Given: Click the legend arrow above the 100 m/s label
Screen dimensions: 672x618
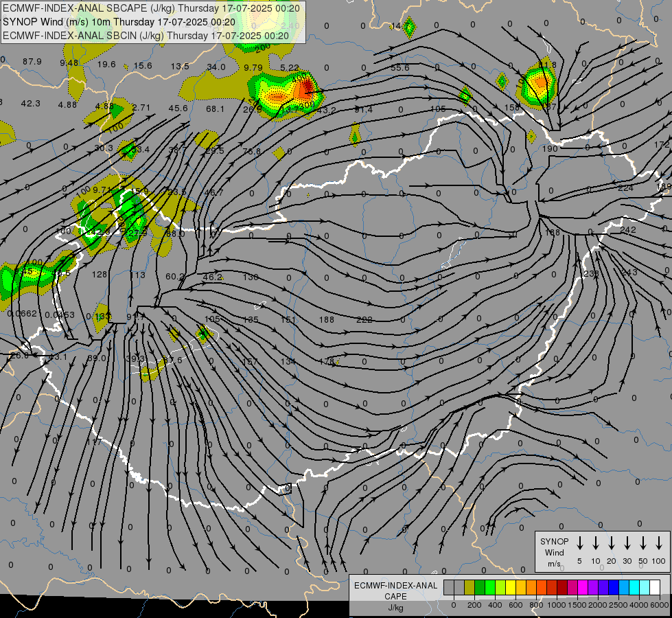Looking at the screenshot, I should click(x=659, y=543).
